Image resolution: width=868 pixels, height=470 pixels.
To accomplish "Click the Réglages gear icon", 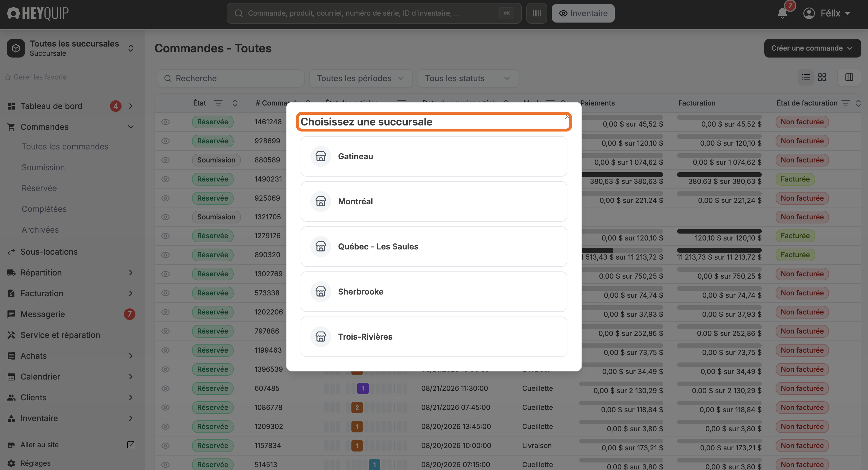I will pyautogui.click(x=11, y=463).
